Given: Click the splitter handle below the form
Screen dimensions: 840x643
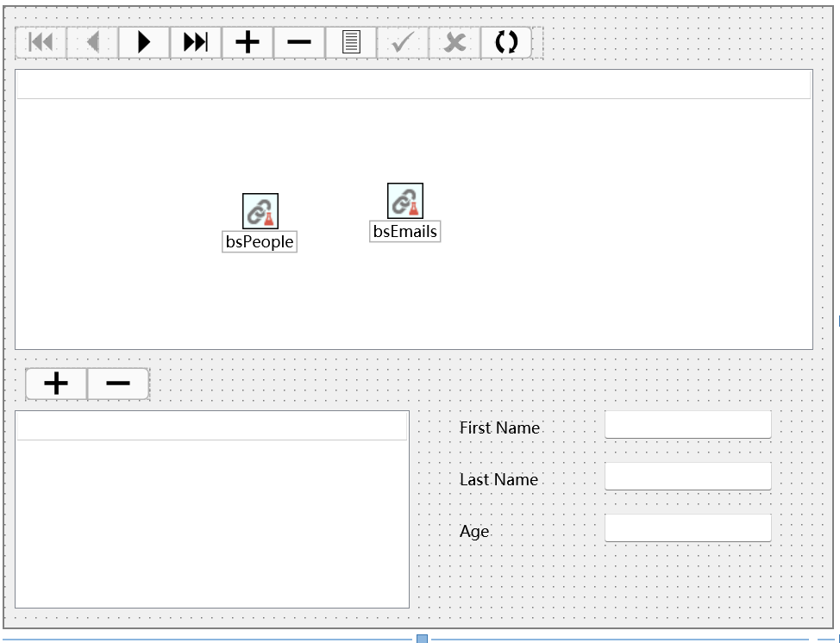Looking at the screenshot, I should click(x=422, y=639).
